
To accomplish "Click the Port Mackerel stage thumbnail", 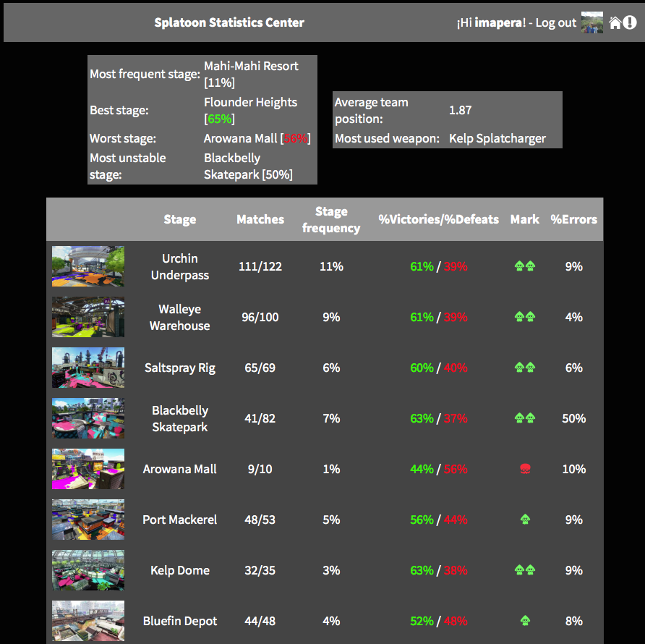I will point(87,519).
